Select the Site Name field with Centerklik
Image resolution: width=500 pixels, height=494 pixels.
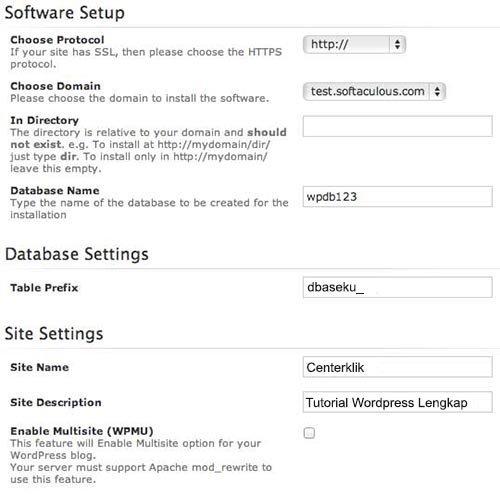pos(398,367)
